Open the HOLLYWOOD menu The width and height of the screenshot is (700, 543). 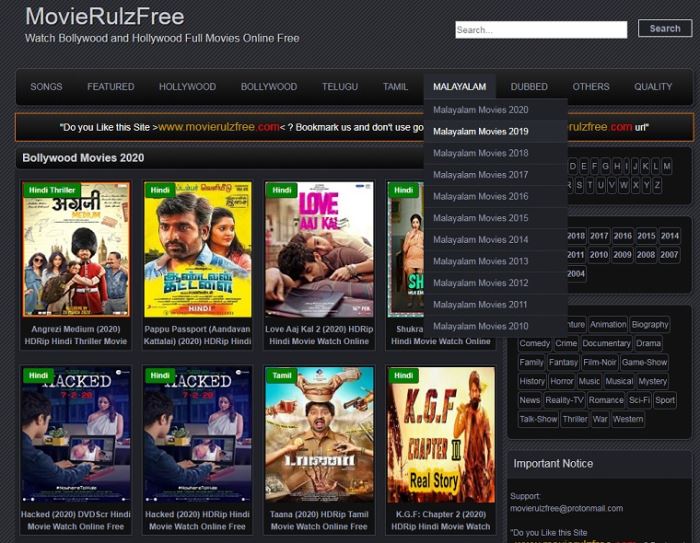click(188, 87)
